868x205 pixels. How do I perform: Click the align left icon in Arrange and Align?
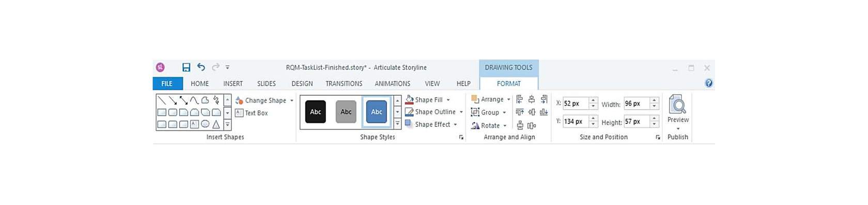pos(519,99)
